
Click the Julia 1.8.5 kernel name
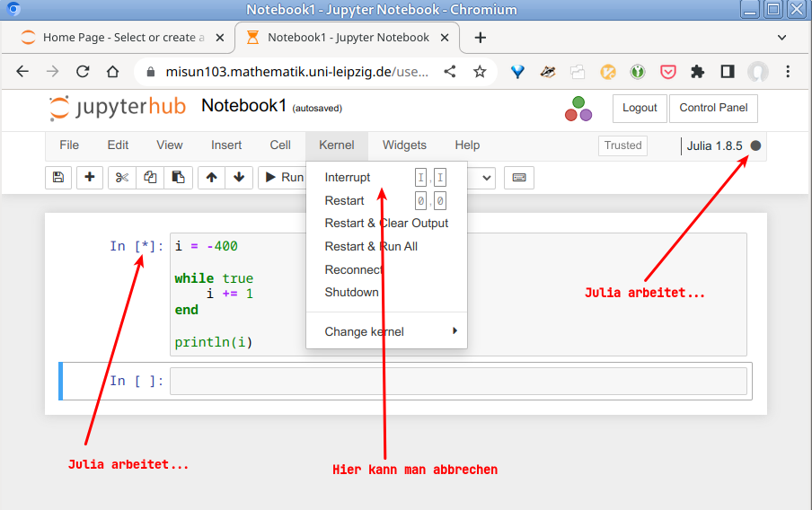coord(715,146)
